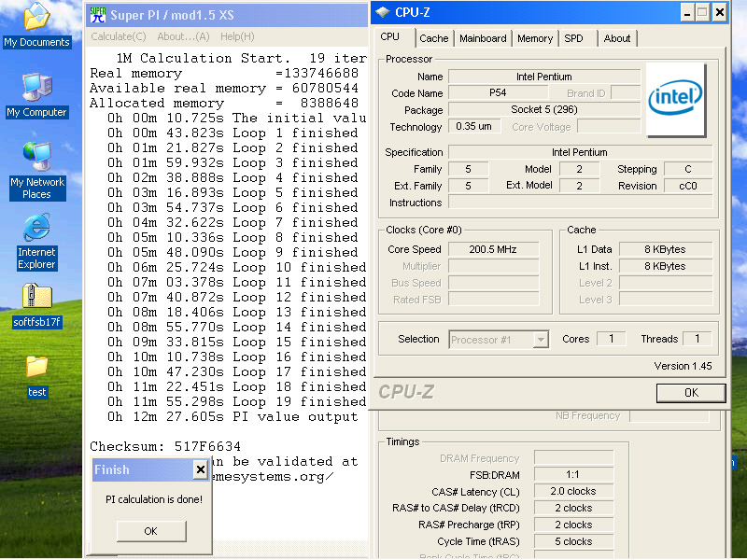Click the Code Name P54 field

[x=499, y=92]
